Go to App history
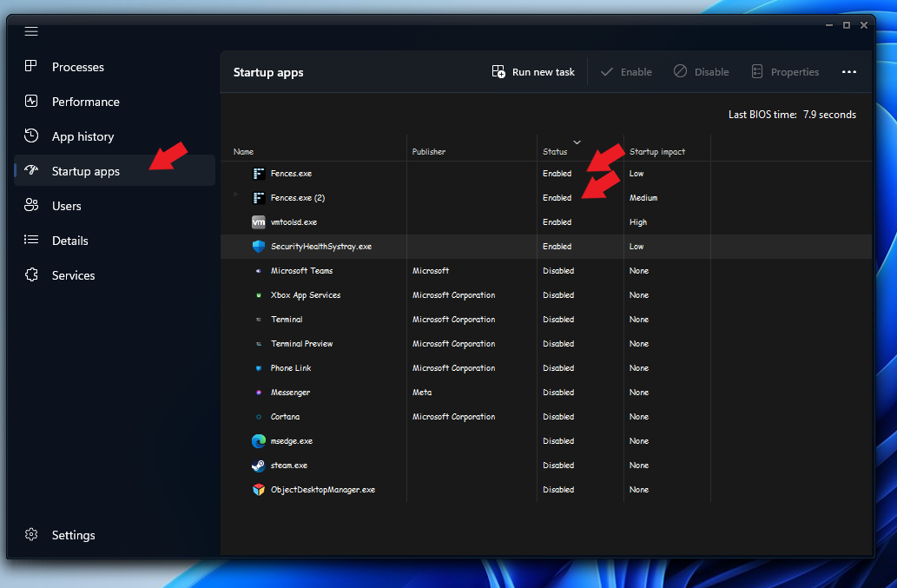This screenshot has width=897, height=588. (x=115, y=136)
